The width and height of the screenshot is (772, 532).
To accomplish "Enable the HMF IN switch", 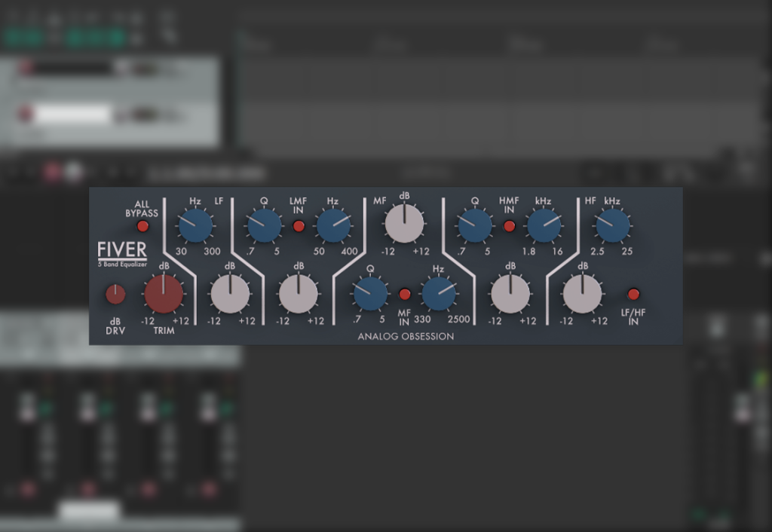I will pos(508,225).
